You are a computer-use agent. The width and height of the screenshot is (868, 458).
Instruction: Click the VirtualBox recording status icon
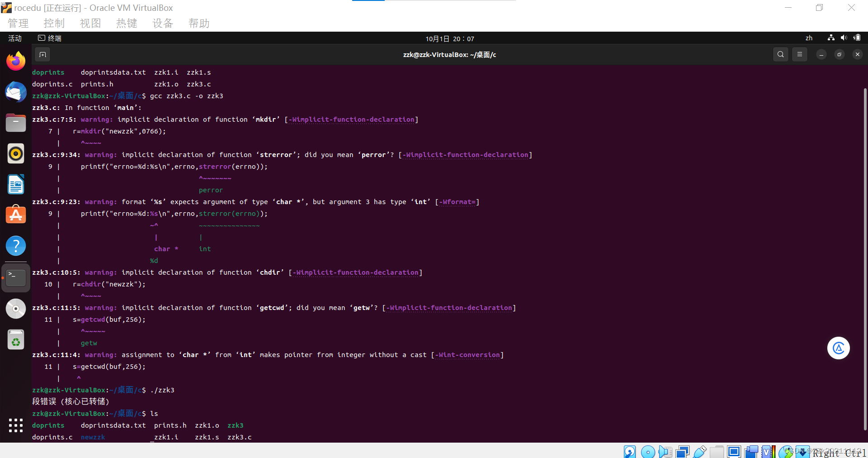[x=751, y=451]
